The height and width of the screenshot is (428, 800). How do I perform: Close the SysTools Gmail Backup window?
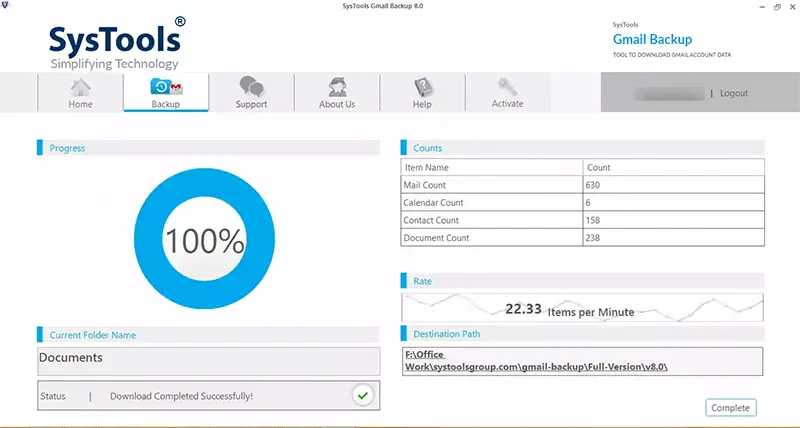792,7
